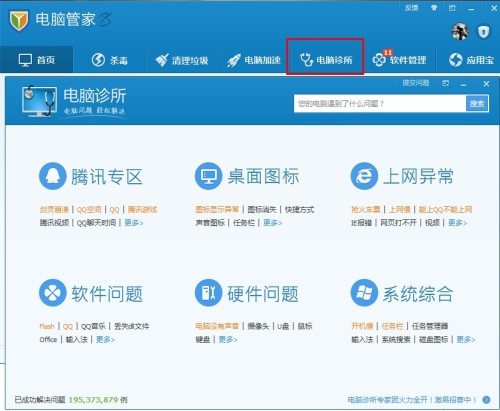The image size is (500, 411).
Task: Click the Office link
Action: (x=48, y=339)
